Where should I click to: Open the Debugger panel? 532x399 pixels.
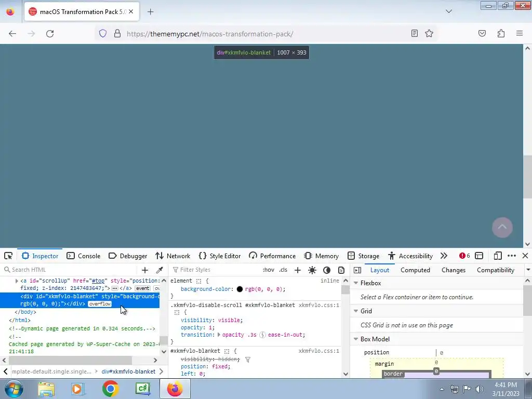pyautogui.click(x=128, y=256)
